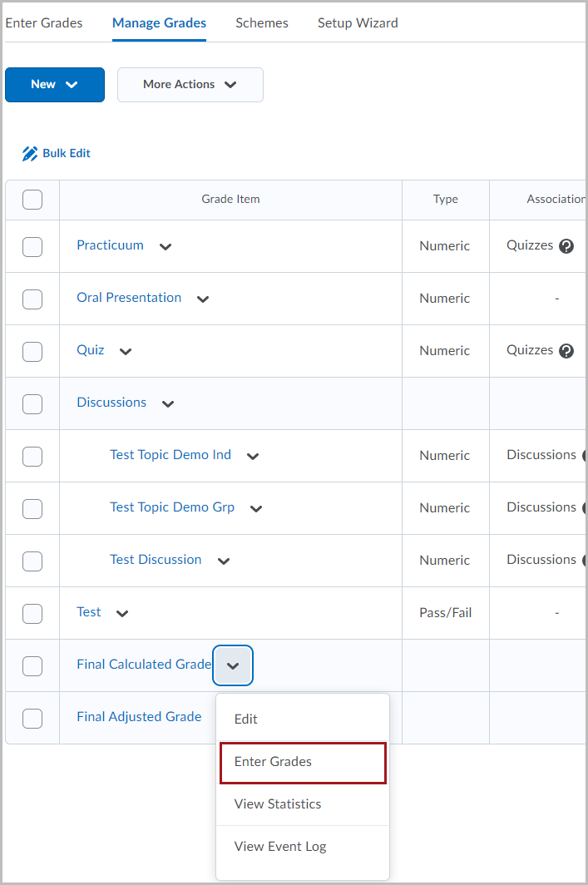Tick the Test Discussion row checkbox
The width and height of the screenshot is (588, 885).
(32, 561)
